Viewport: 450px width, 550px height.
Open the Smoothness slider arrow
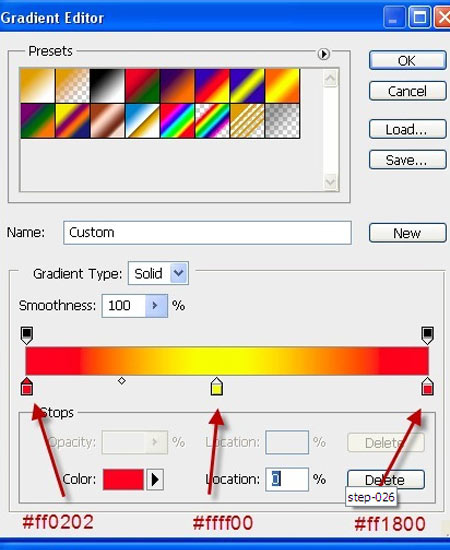[x=156, y=306]
